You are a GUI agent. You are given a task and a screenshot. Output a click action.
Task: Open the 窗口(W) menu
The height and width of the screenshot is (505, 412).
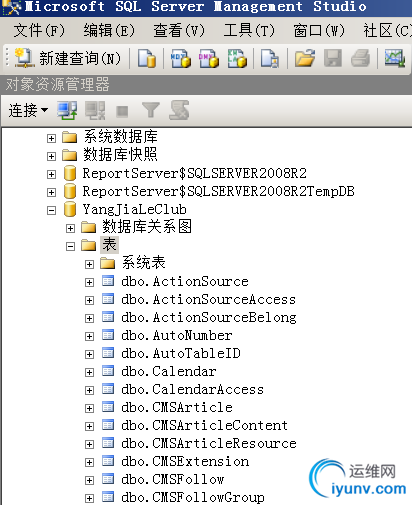319,31
